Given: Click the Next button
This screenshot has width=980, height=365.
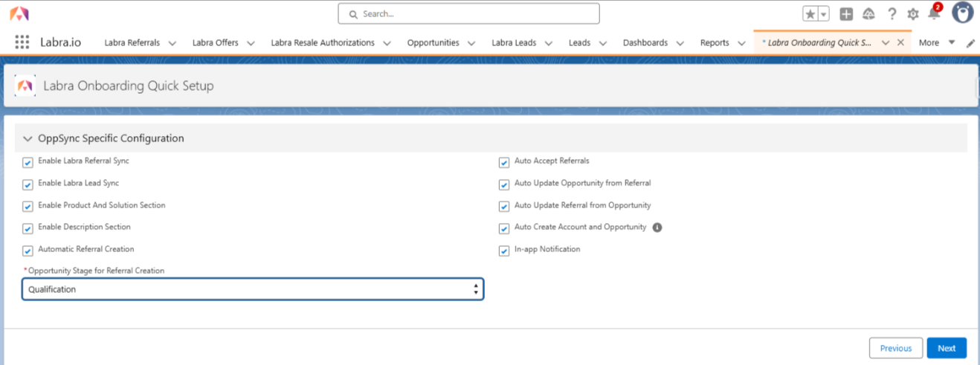Looking at the screenshot, I should pyautogui.click(x=947, y=348).
